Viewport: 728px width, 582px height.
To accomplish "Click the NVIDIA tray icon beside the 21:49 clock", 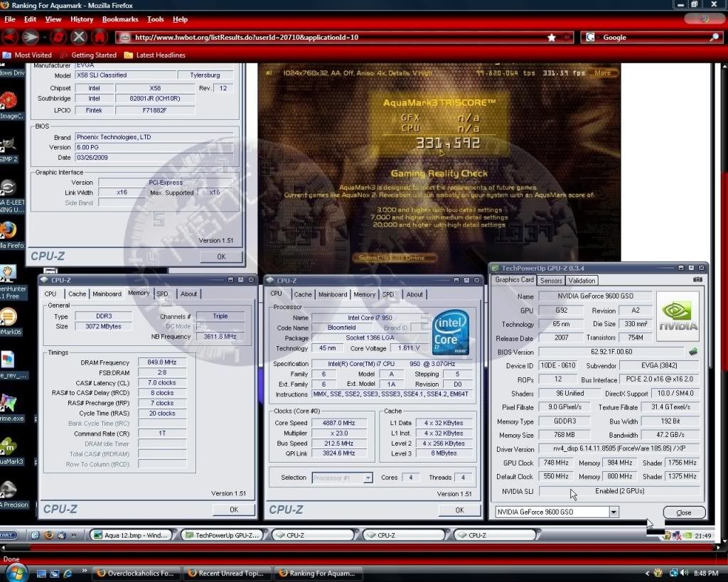I will point(687,536).
